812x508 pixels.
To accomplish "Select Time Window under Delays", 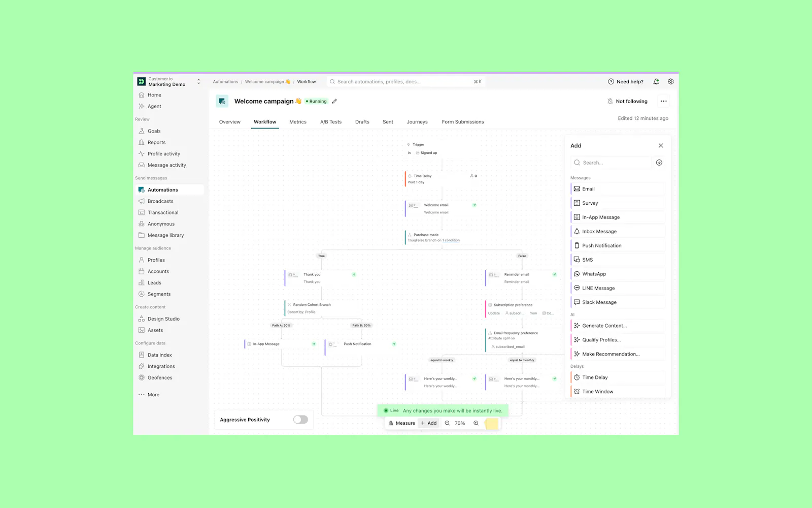I will click(x=618, y=392).
